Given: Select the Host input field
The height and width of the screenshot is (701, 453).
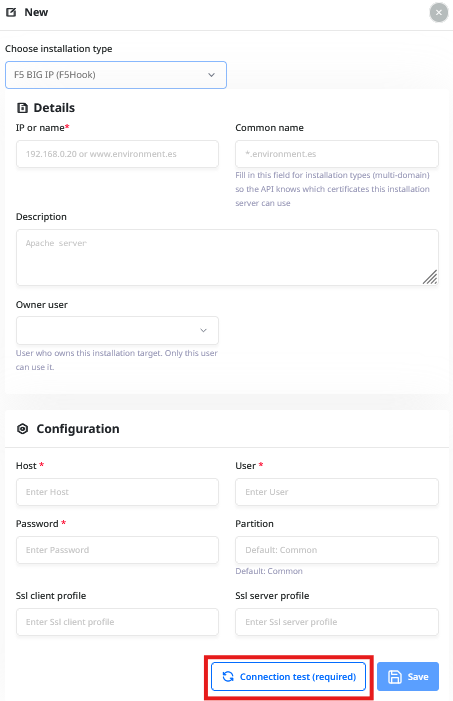Looking at the screenshot, I should click(117, 492).
